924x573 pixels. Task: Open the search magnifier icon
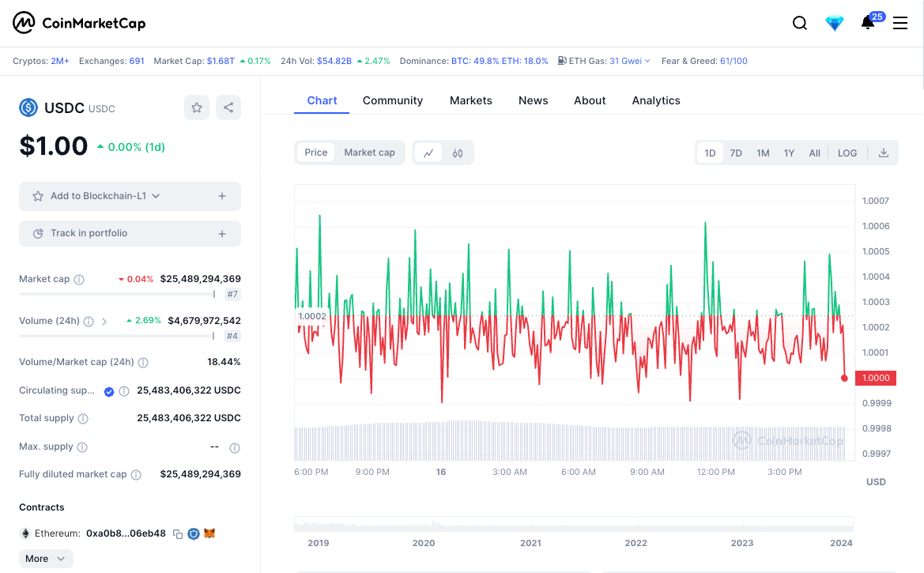pos(800,23)
